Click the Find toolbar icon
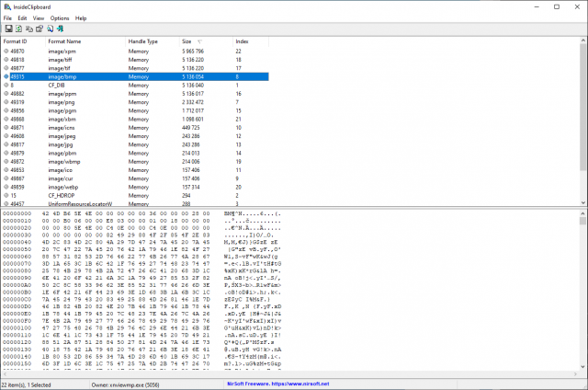 tap(50, 29)
